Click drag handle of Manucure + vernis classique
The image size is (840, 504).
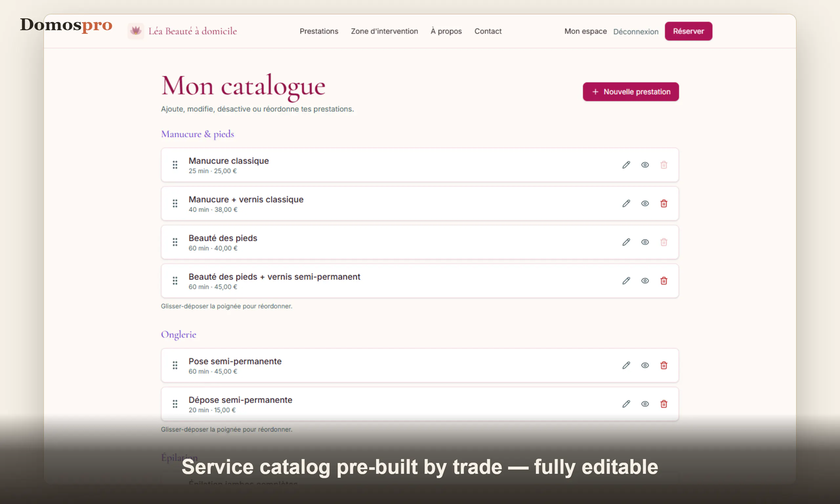point(175,203)
